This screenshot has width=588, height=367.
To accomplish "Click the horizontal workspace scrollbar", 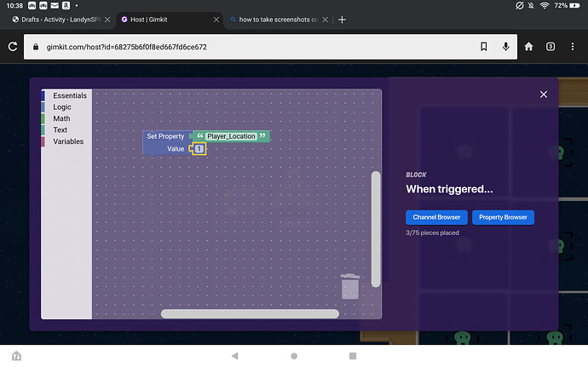I will pyautogui.click(x=250, y=313).
